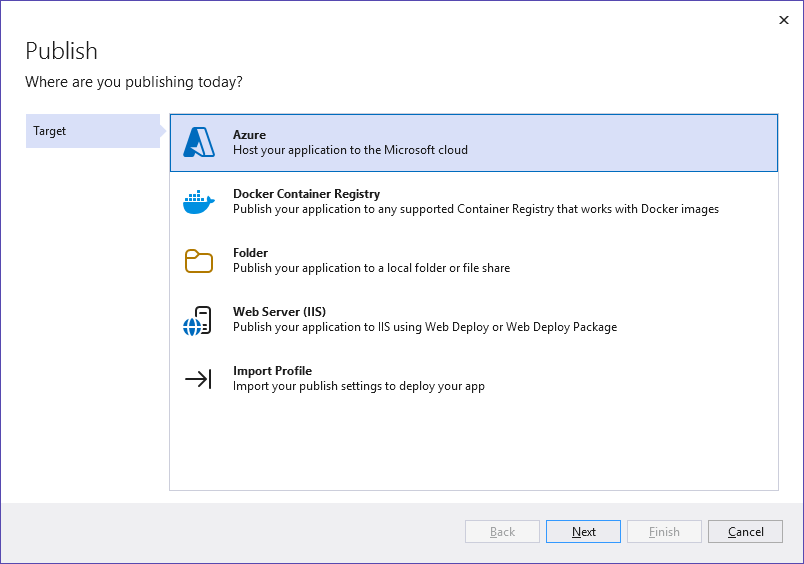Click the Finish button
804x564 pixels.
click(665, 532)
